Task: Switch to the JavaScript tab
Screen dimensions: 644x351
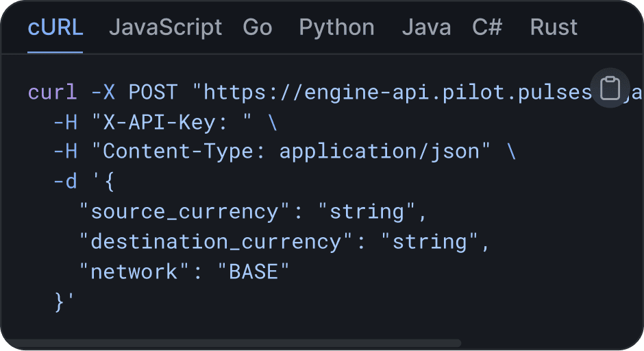Action: click(x=166, y=27)
